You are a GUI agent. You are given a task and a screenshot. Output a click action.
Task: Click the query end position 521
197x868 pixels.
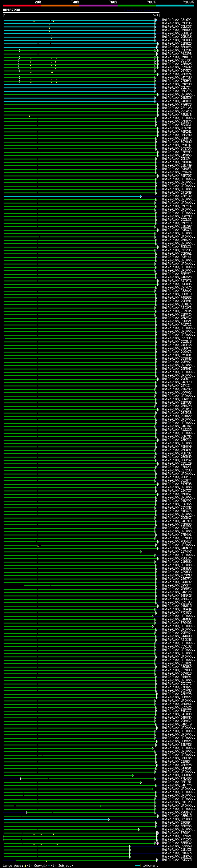(155, 15)
